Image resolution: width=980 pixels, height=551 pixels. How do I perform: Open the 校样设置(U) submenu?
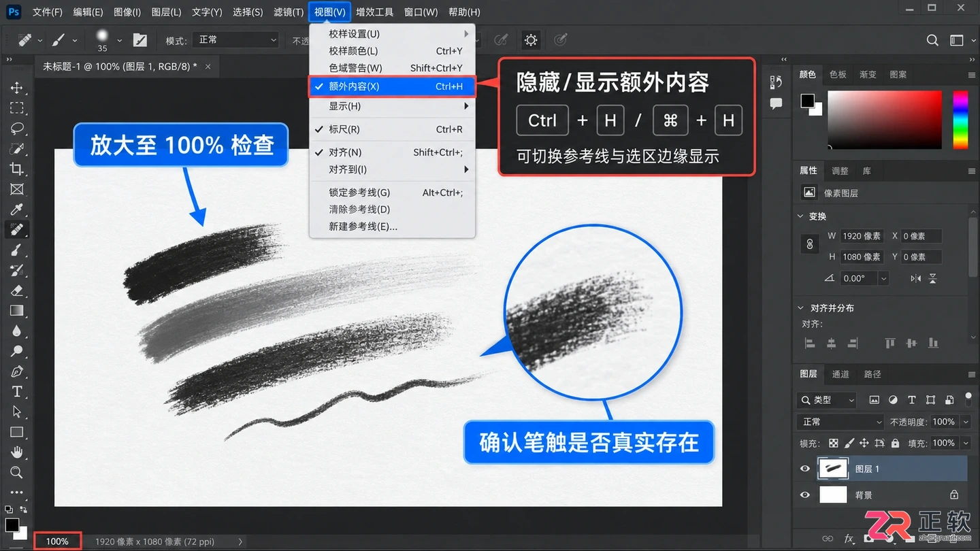tap(392, 34)
